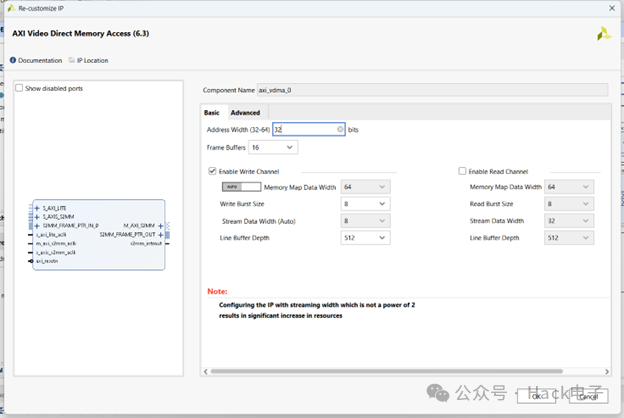Screen dimensions: 624x418
Task: Click the Cancel button
Action: (x=589, y=396)
